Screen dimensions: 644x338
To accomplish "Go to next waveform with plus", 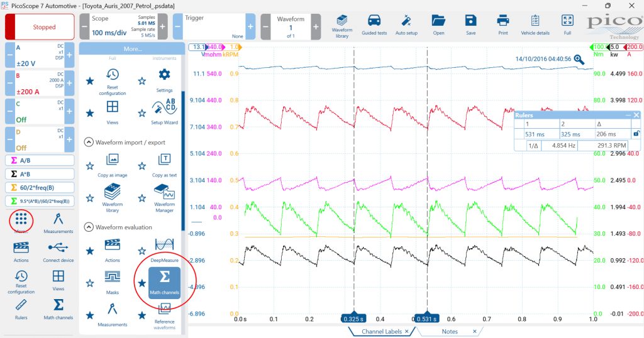I will (x=316, y=26).
